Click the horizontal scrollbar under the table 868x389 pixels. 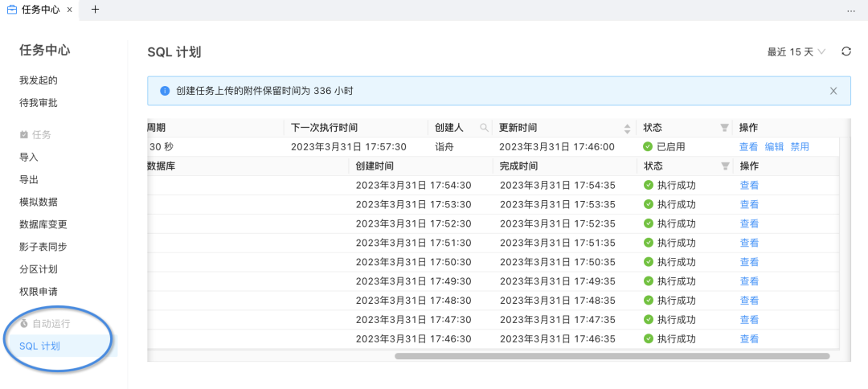click(x=612, y=356)
